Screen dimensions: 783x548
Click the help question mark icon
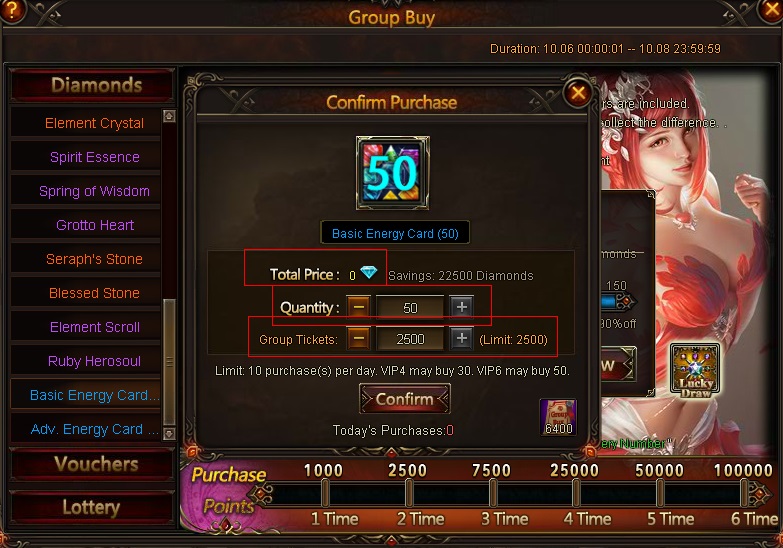tap(11, 10)
